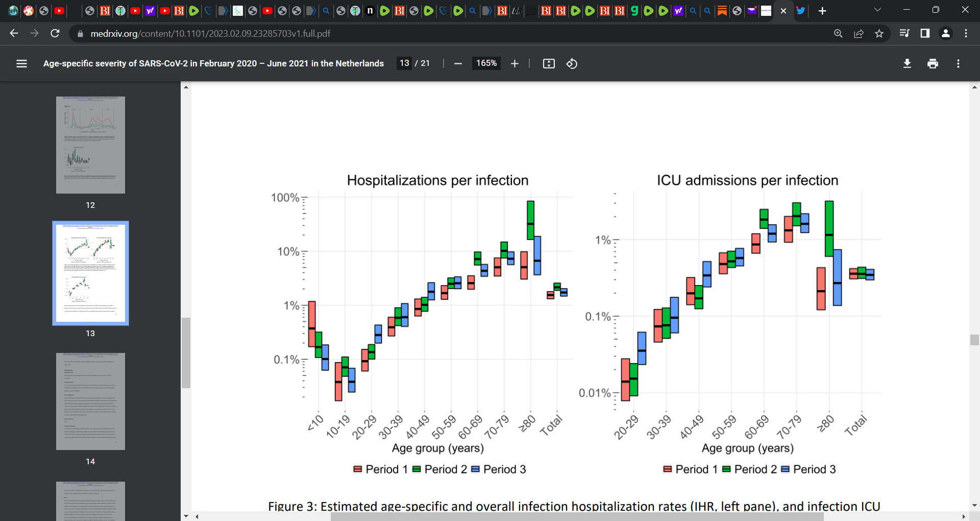Click the zoom percentage field showing 165%
Image resolution: width=980 pixels, height=521 pixels.
point(486,63)
